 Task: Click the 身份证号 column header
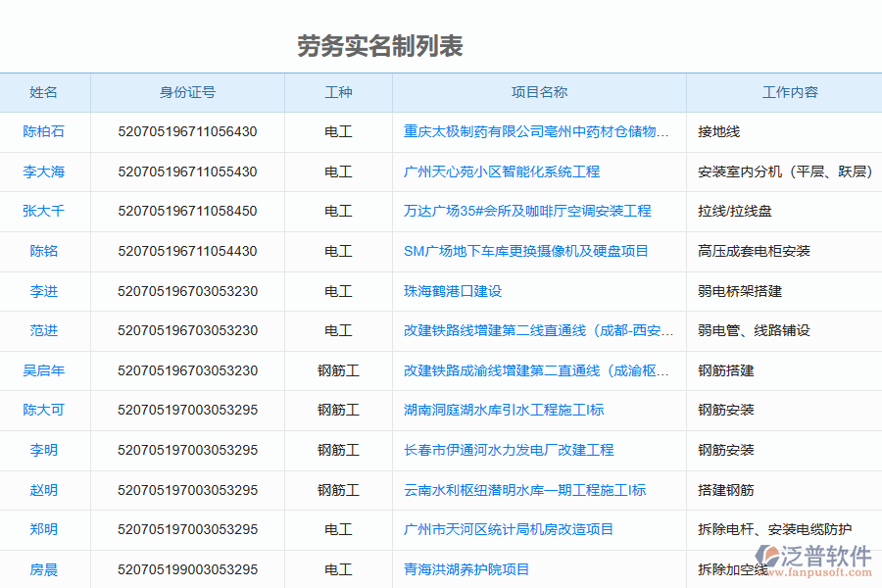[186, 93]
